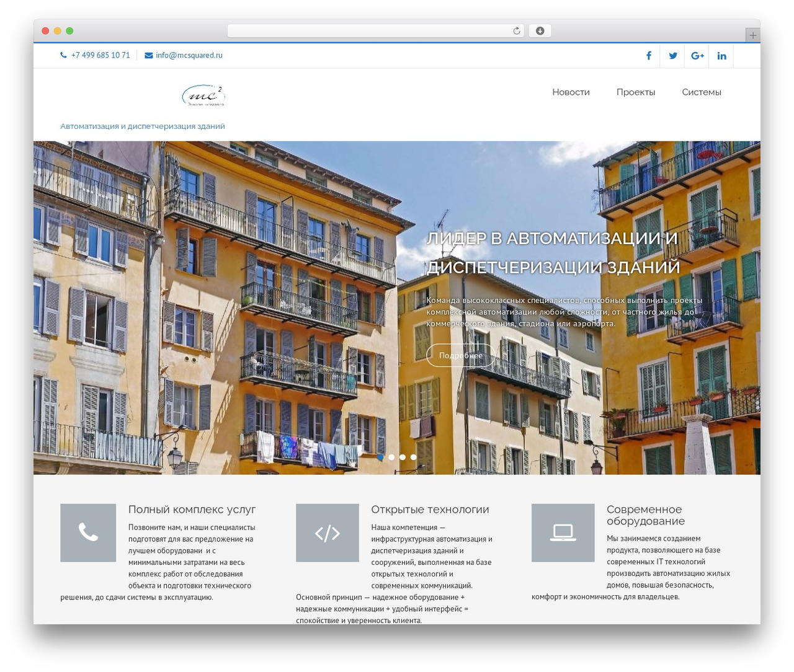This screenshot has width=794, height=672.
Task: Call the phone number +7 499 685 10 71
Action: pyautogui.click(x=100, y=55)
